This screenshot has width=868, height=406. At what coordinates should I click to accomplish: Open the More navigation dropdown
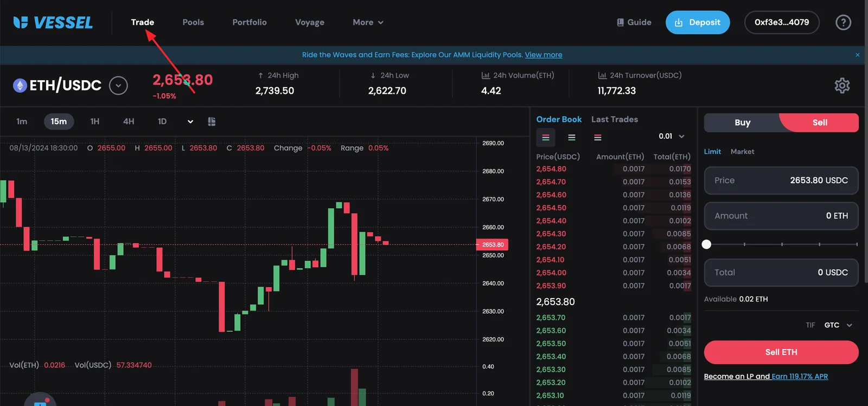[368, 22]
